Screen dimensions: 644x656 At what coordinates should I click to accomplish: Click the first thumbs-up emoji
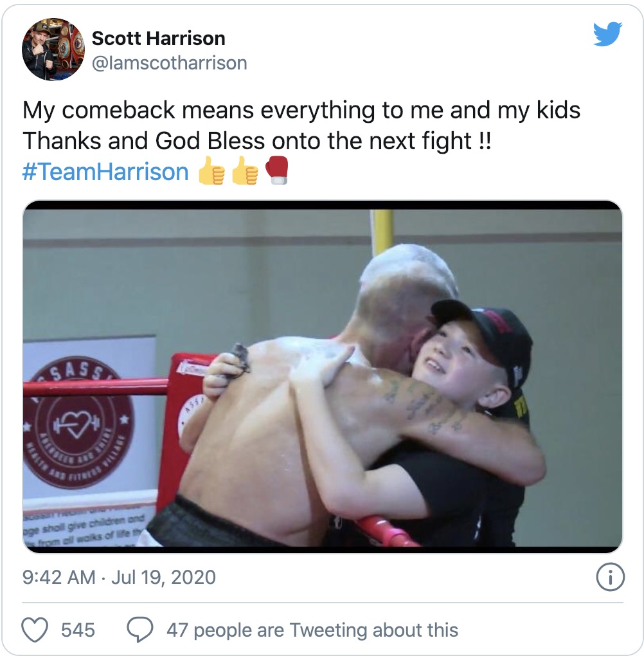point(211,170)
